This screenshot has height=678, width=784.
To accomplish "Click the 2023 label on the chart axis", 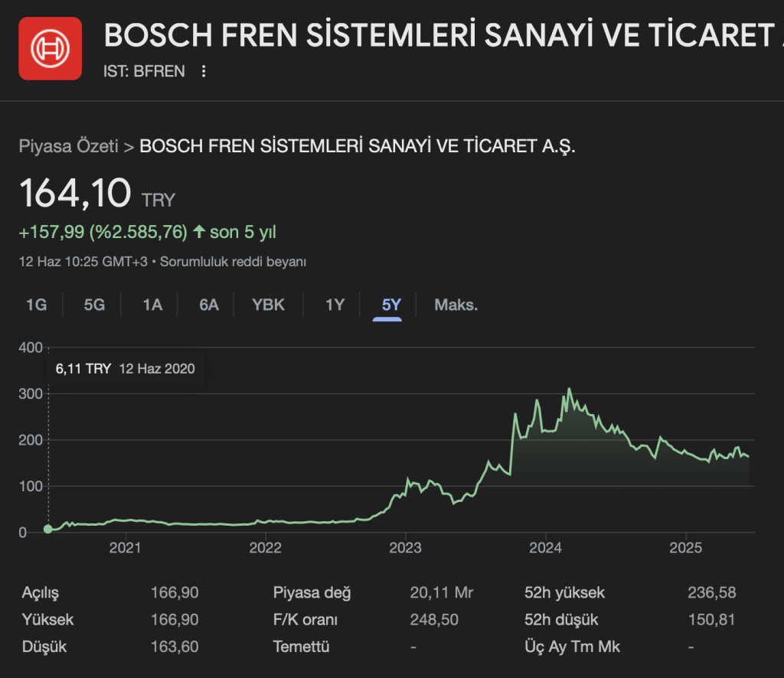I will point(406,548).
